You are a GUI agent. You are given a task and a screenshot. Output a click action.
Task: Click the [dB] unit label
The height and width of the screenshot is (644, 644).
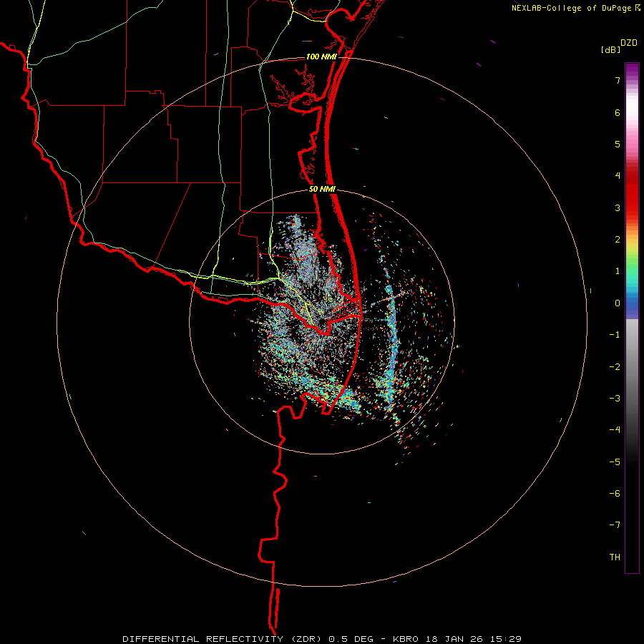pyautogui.click(x=610, y=49)
